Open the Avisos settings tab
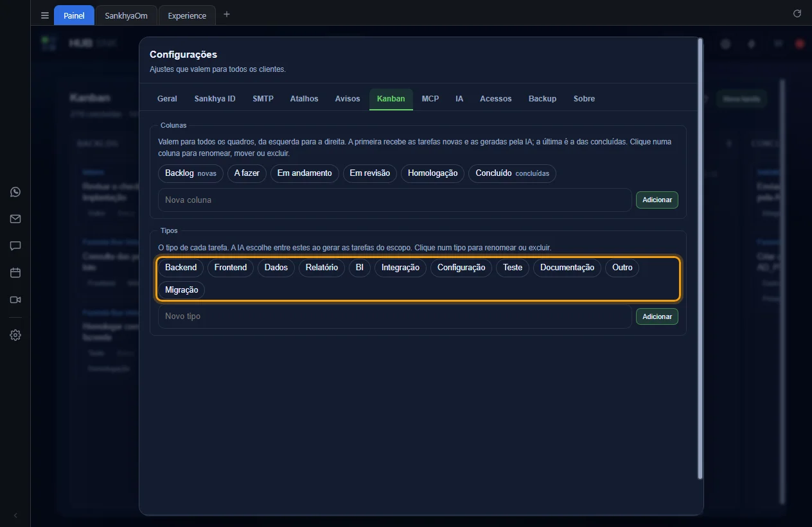The width and height of the screenshot is (812, 527). tap(348, 99)
